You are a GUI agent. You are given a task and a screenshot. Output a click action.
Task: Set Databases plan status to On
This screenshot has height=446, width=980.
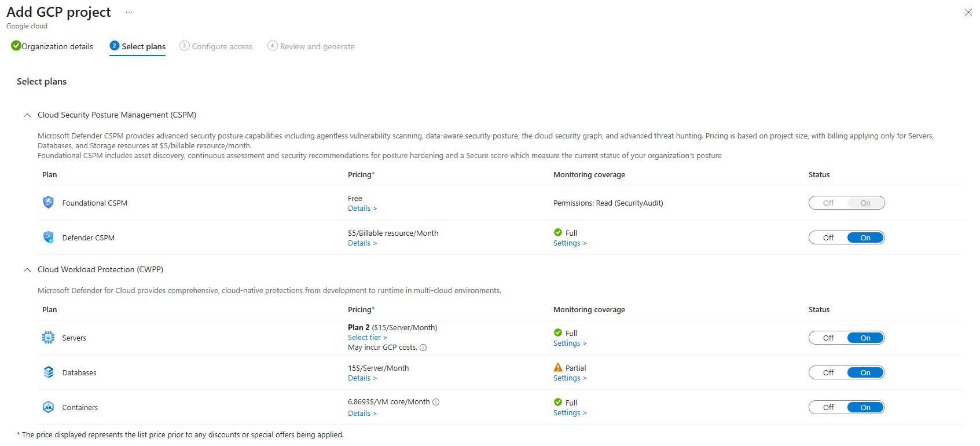(865, 372)
